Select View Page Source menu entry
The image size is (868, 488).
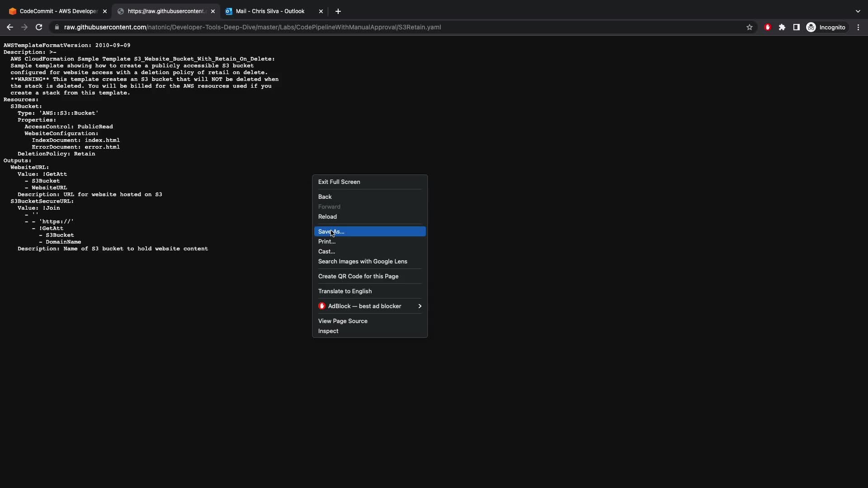click(343, 321)
